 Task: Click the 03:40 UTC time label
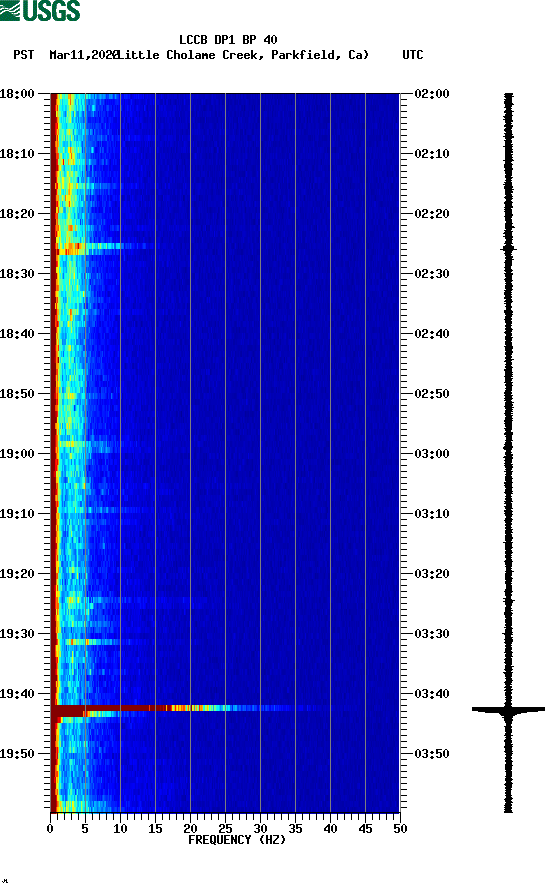click(x=432, y=694)
